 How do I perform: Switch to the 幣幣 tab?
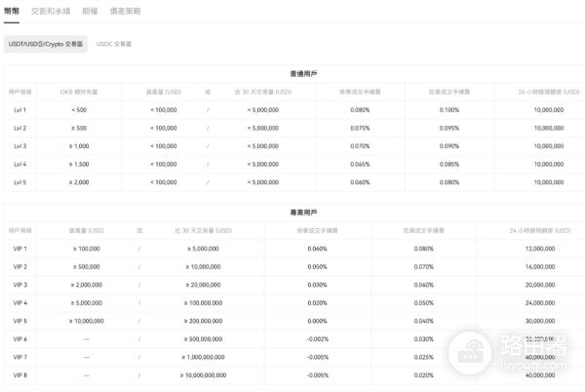click(x=12, y=11)
